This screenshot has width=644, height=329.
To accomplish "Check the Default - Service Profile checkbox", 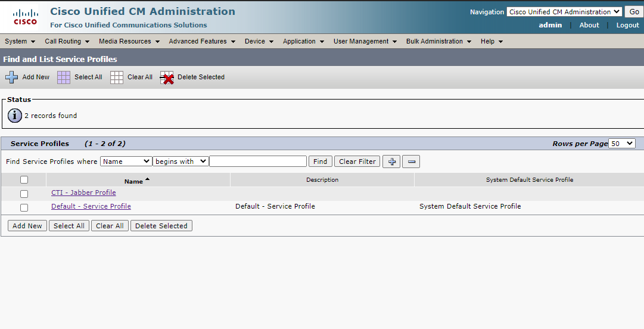I will tap(24, 207).
